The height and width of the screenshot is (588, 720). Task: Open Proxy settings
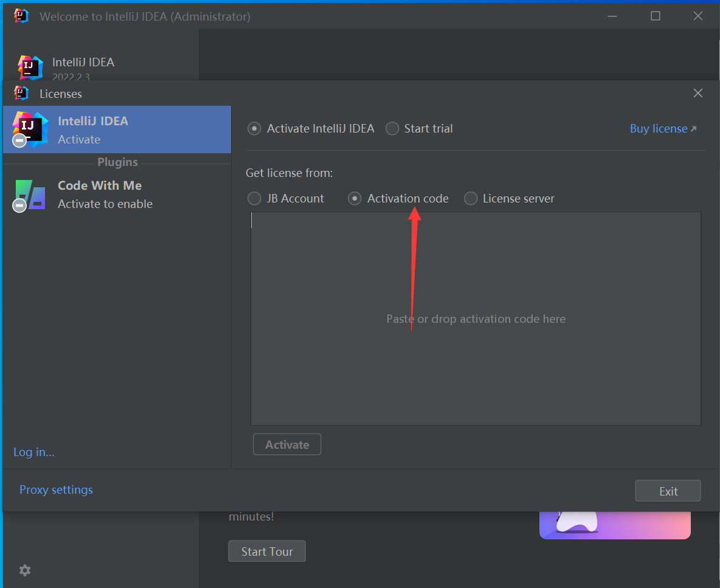(x=56, y=490)
